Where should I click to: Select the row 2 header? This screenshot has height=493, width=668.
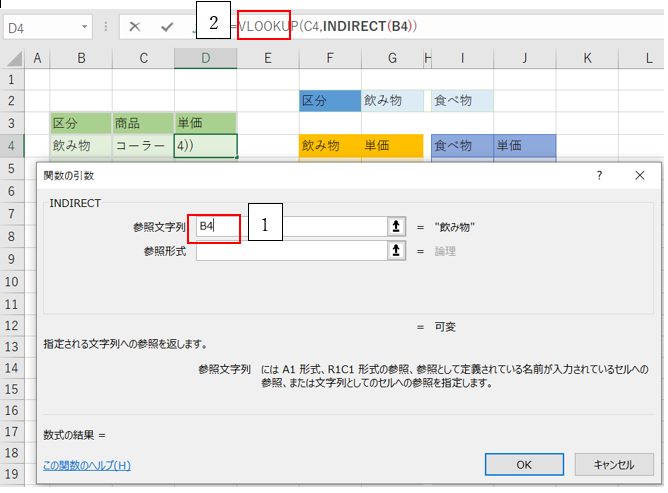click(12, 101)
